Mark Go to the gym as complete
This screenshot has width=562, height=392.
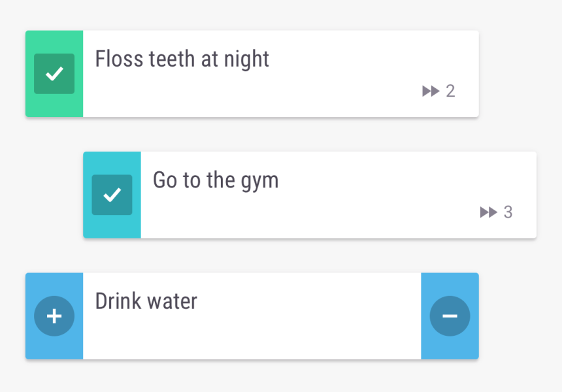tap(112, 195)
